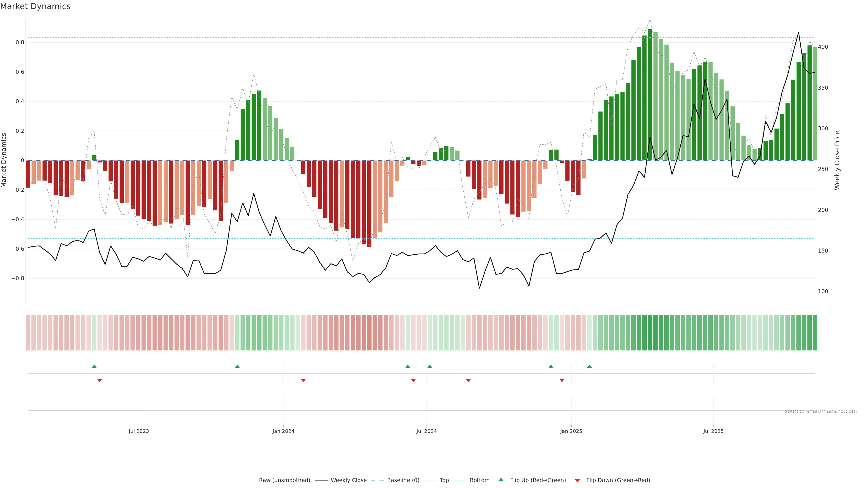868x488 pixels.
Task: Hide the Top threshold line via legend
Action: (444, 480)
